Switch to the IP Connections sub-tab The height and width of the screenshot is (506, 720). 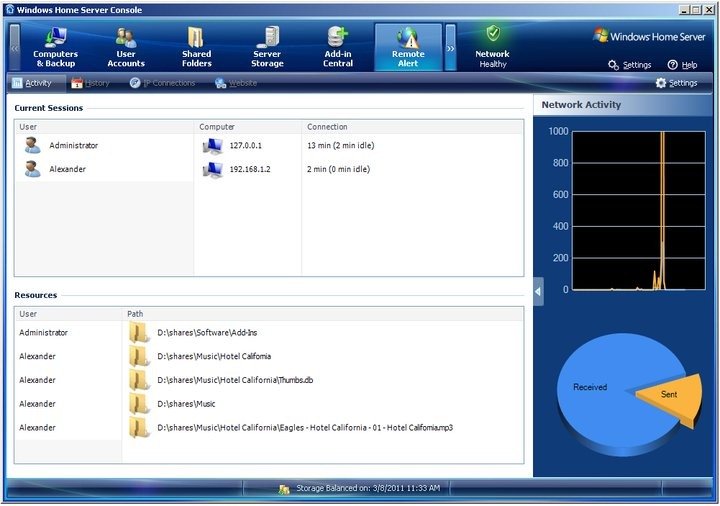click(x=163, y=83)
